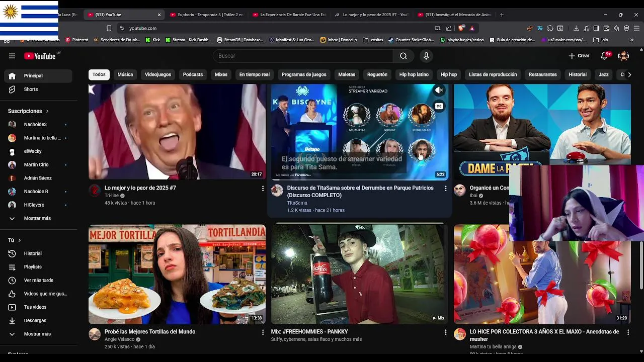Viewport: 644px width, 362px height.
Task: Select Principal in sidebar
Action: [38, 76]
